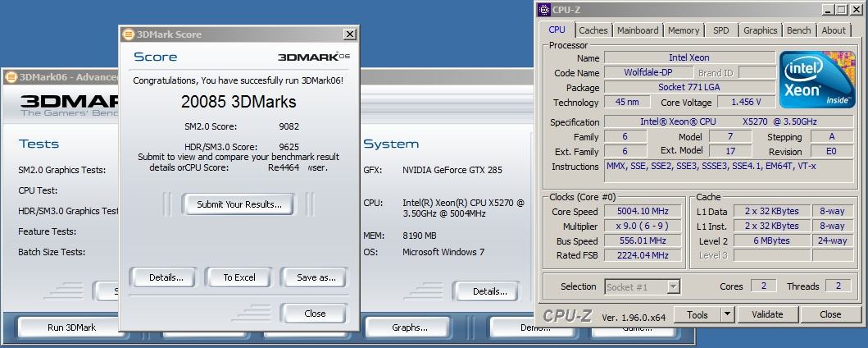
Task: Click the Rated FSB value 2224.04 MHz
Action: coord(643,255)
